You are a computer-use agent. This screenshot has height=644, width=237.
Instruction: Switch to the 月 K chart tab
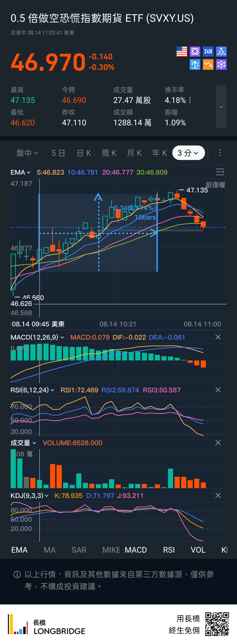pos(134,153)
